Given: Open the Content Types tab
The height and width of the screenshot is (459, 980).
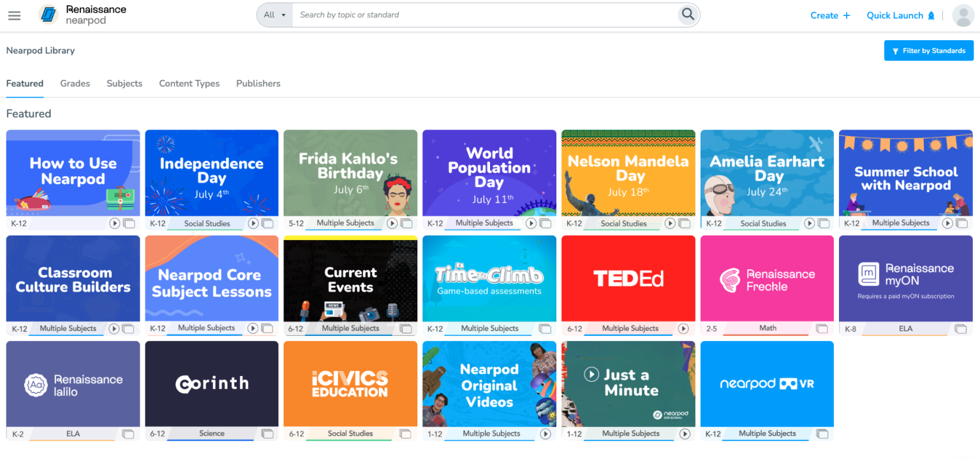Looking at the screenshot, I should point(189,83).
